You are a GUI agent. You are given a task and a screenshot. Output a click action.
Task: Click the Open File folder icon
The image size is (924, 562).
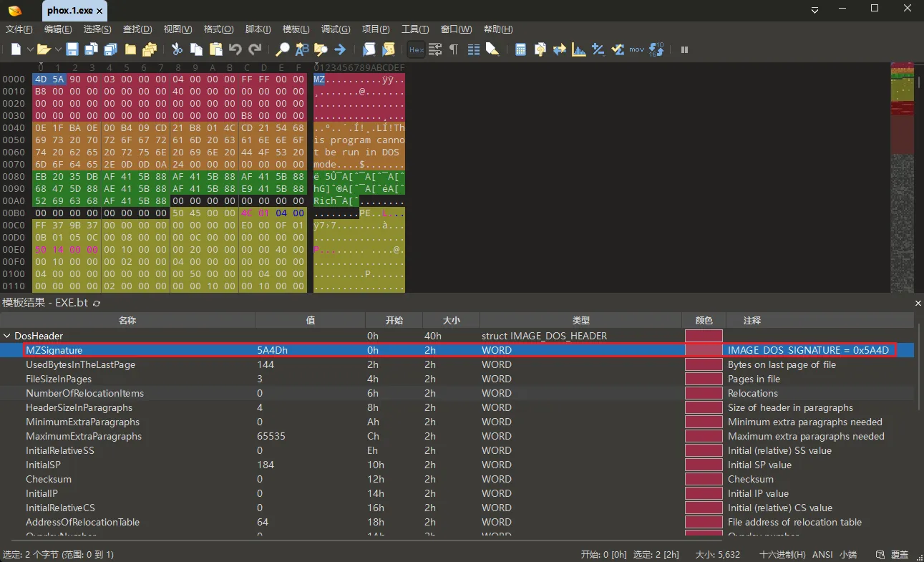point(44,49)
